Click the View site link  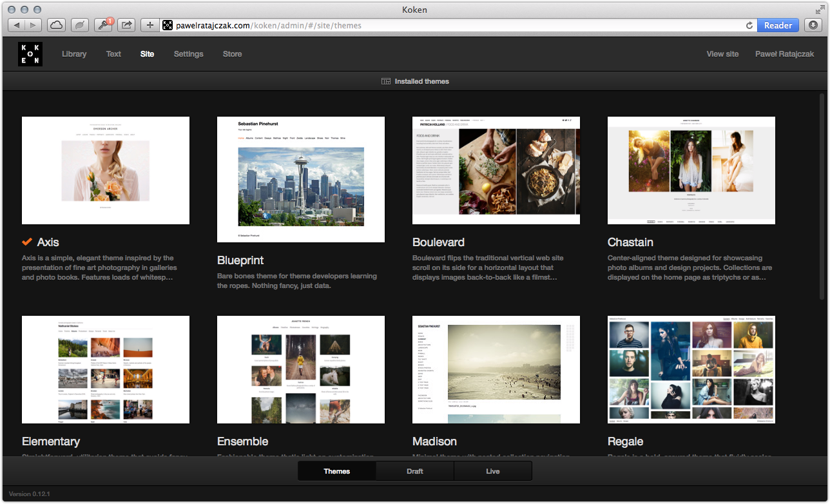(x=722, y=54)
